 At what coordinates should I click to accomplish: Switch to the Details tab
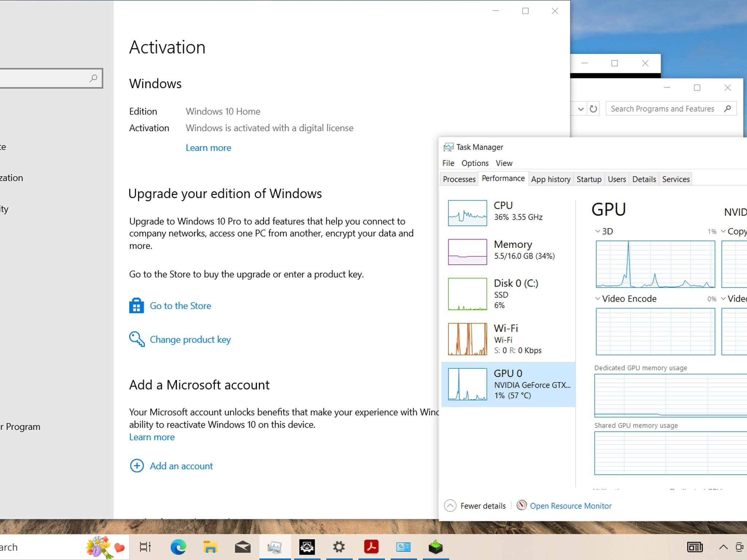click(x=644, y=179)
